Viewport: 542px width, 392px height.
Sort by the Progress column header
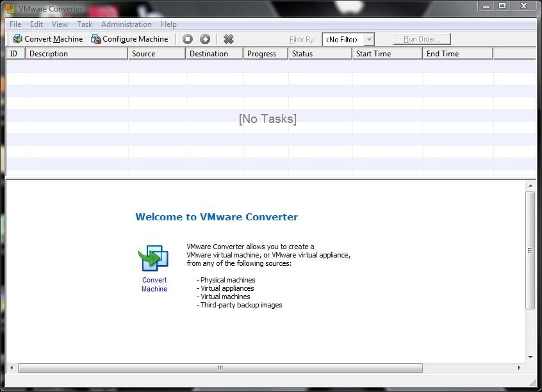(x=266, y=54)
